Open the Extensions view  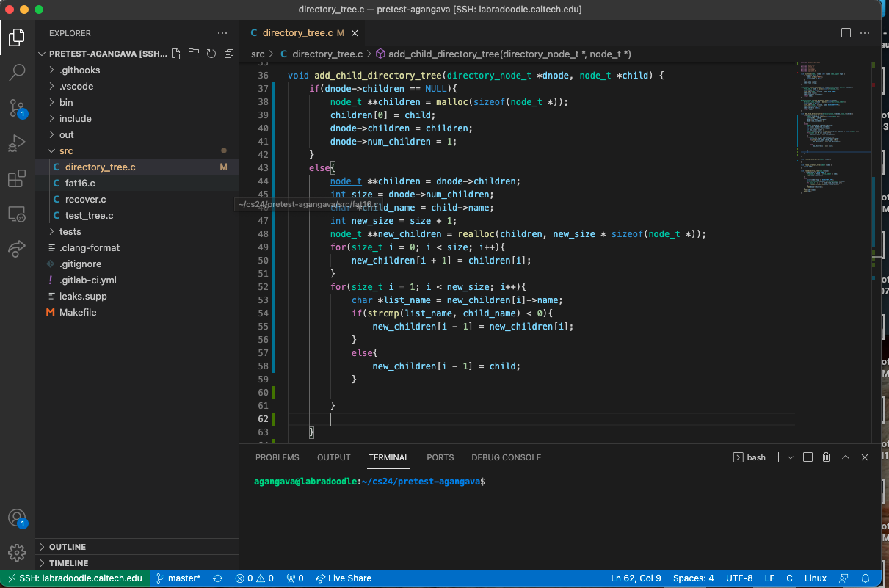pyautogui.click(x=17, y=179)
